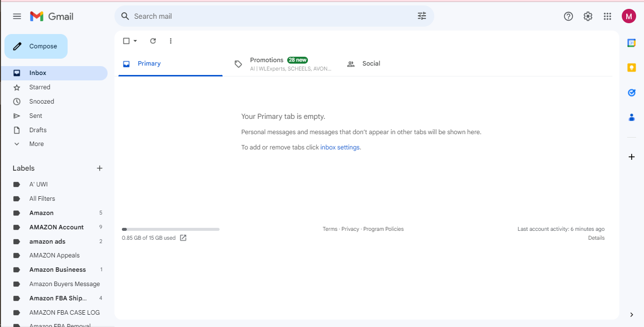644x327 pixels.
Task: Open the A' UWI label
Action: click(x=54, y=184)
